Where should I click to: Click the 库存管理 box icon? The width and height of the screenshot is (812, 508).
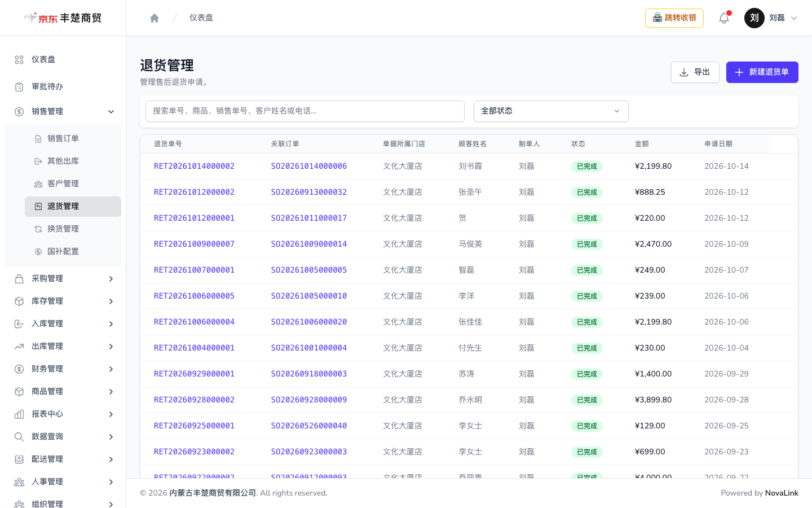pyautogui.click(x=19, y=301)
